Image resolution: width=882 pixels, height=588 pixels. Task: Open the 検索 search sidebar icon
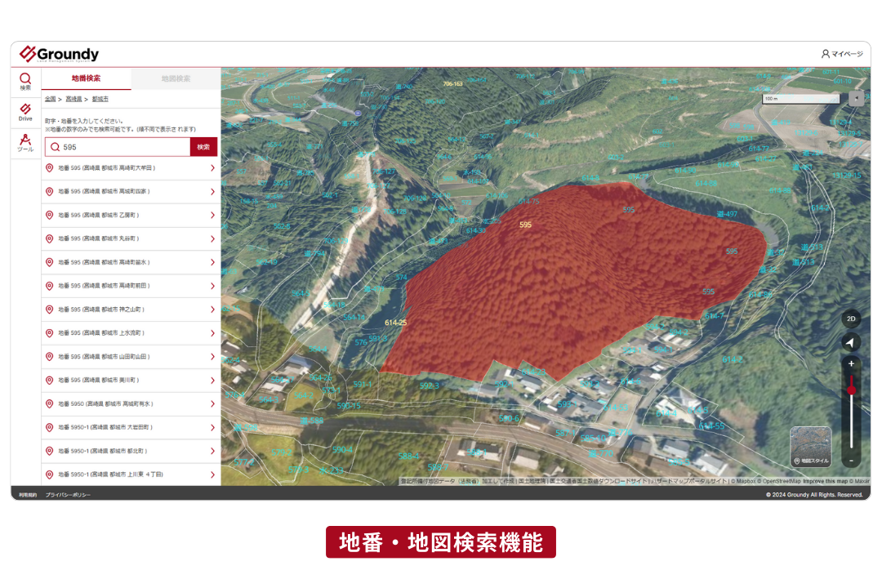point(25,82)
